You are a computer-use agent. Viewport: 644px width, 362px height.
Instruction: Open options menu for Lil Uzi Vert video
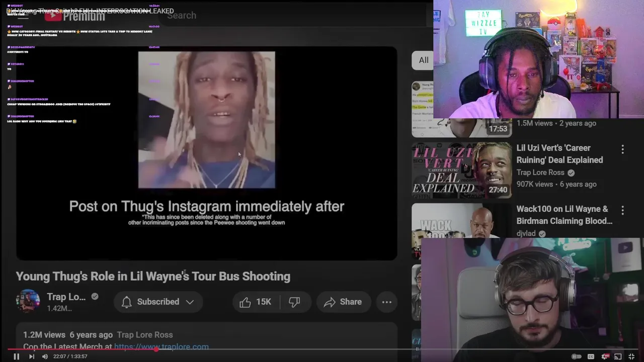point(622,149)
